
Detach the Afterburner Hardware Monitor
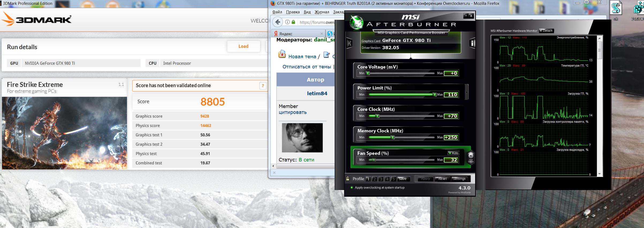(546, 31)
